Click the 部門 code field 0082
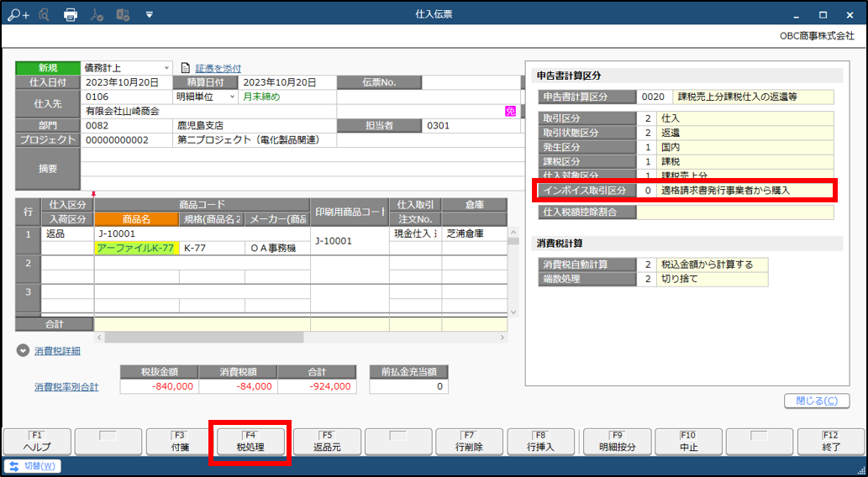The width and height of the screenshot is (868, 477). pyautogui.click(x=127, y=126)
